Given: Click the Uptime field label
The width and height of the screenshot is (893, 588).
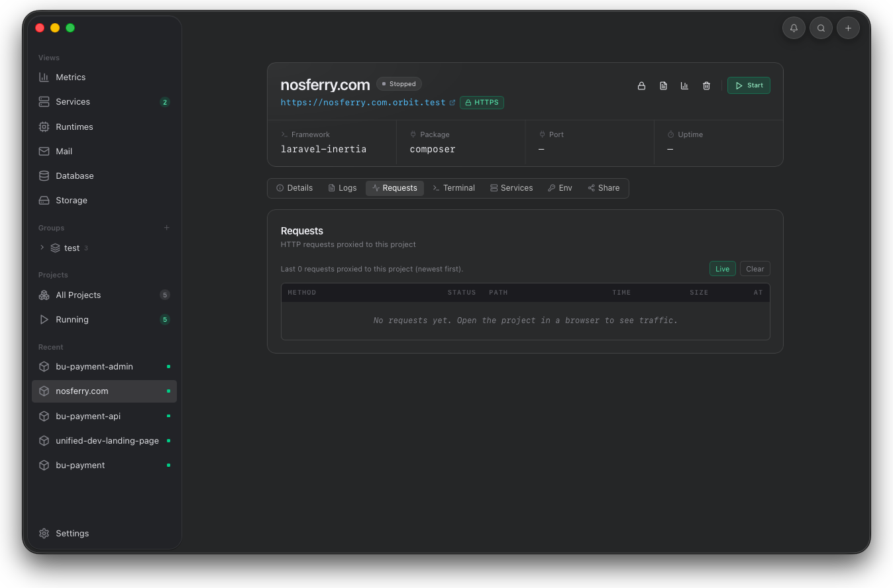Looking at the screenshot, I should (x=690, y=134).
